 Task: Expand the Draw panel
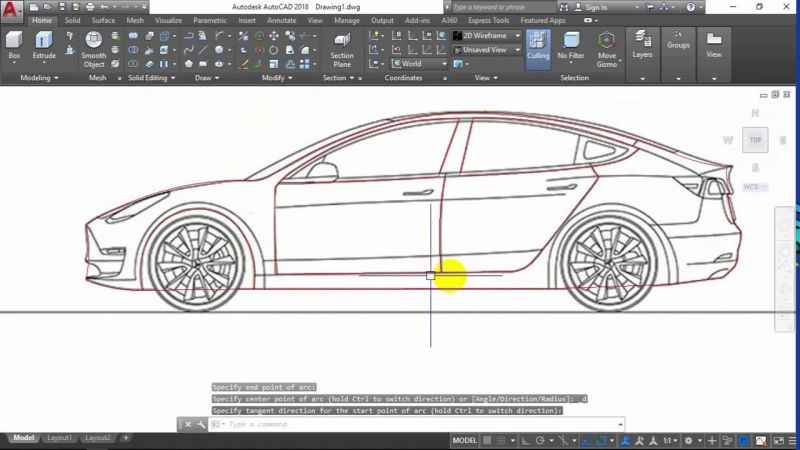207,78
